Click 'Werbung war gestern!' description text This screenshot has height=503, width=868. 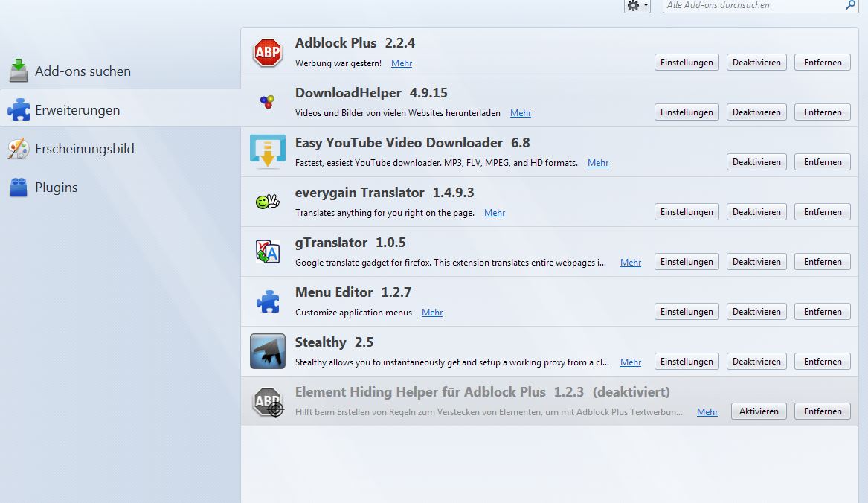point(338,63)
